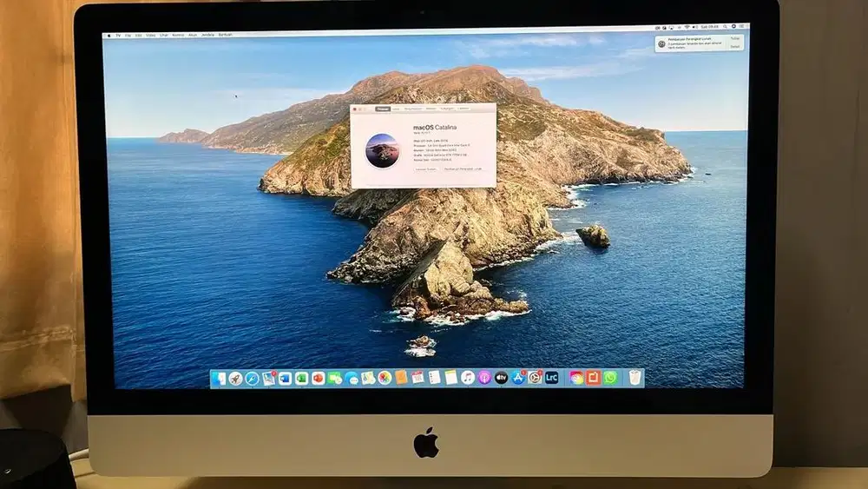The height and width of the screenshot is (489, 868).
Task: Open the Edit menu
Action: coord(138,36)
